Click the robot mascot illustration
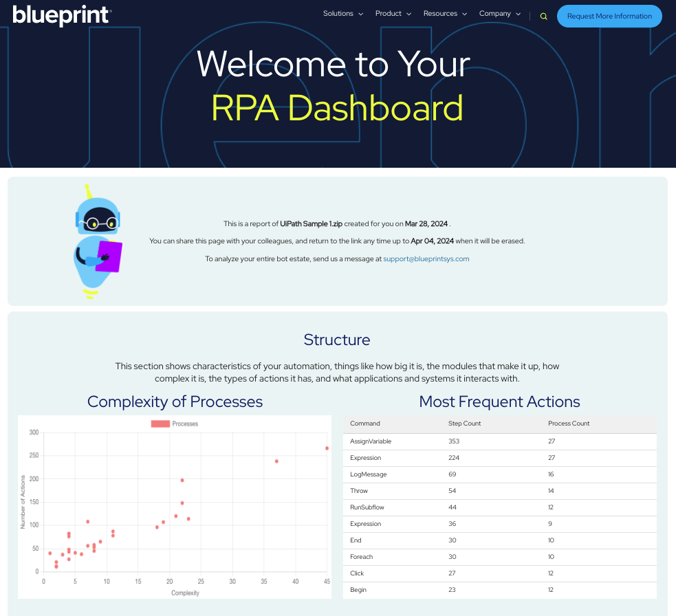This screenshot has height=616, width=676. pyautogui.click(x=96, y=241)
